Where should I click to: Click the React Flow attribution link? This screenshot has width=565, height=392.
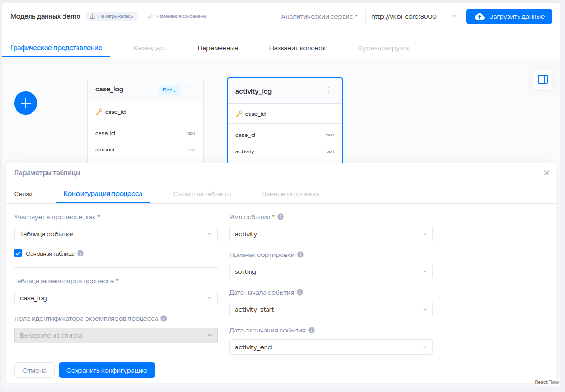[x=547, y=382]
